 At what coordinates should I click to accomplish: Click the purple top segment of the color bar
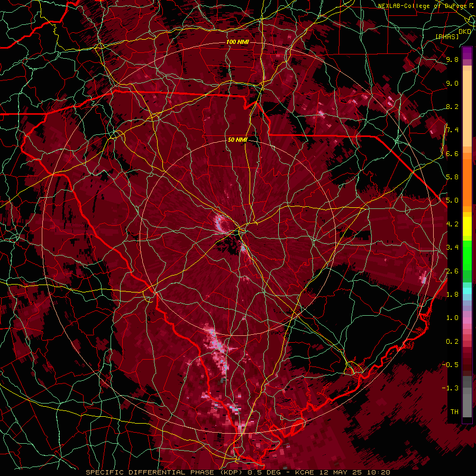[467, 53]
